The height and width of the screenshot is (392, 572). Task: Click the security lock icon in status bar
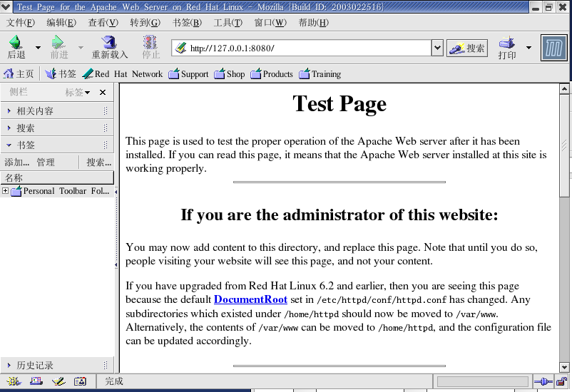562,382
